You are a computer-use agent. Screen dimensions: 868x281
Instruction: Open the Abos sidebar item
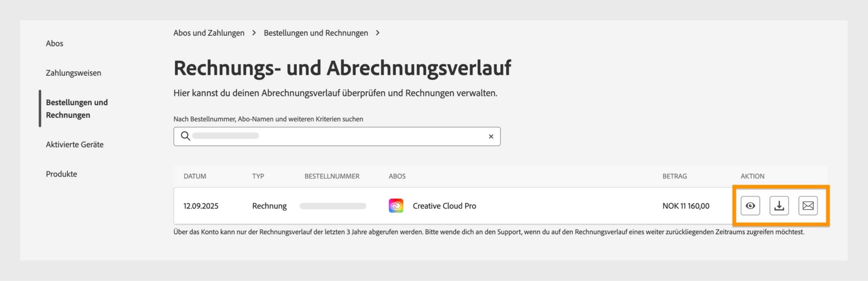(x=54, y=43)
